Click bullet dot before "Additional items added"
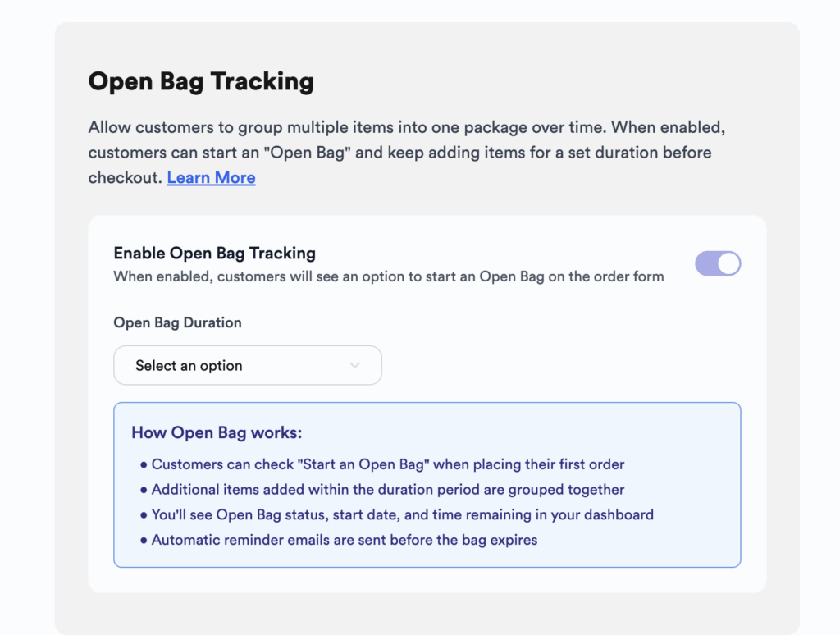This screenshot has width=840, height=635. point(144,491)
